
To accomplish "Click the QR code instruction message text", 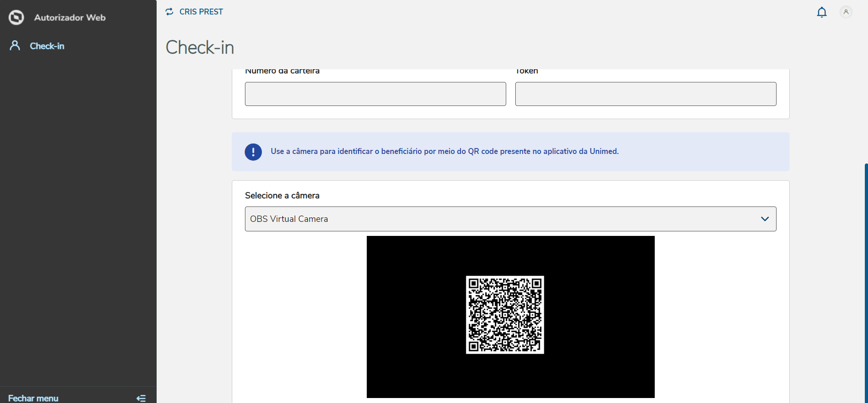I will (x=445, y=151).
